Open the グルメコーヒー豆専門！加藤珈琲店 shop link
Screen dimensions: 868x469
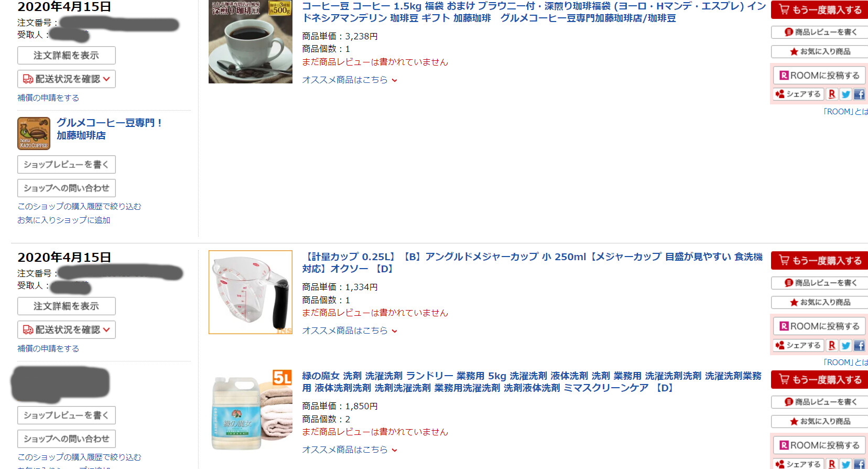tap(109, 129)
